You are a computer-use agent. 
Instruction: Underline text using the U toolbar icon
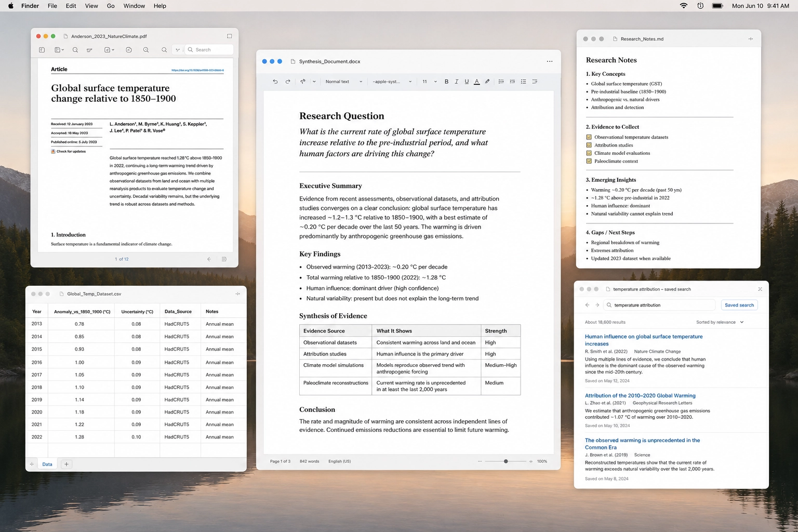click(467, 82)
